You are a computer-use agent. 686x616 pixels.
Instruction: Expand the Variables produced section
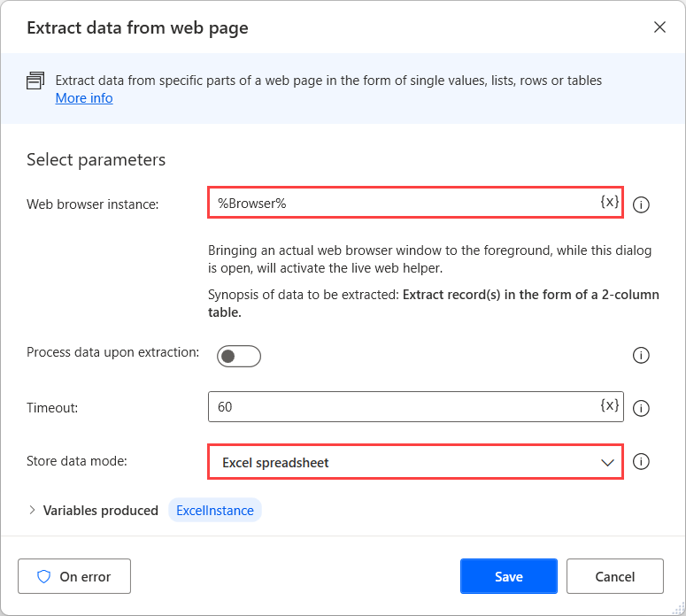click(x=32, y=510)
